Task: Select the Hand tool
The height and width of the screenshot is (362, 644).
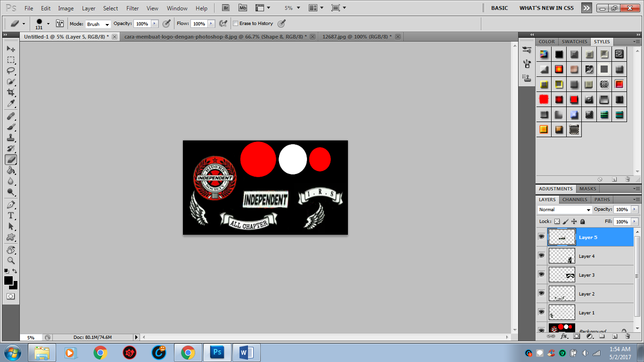Action: tap(11, 249)
